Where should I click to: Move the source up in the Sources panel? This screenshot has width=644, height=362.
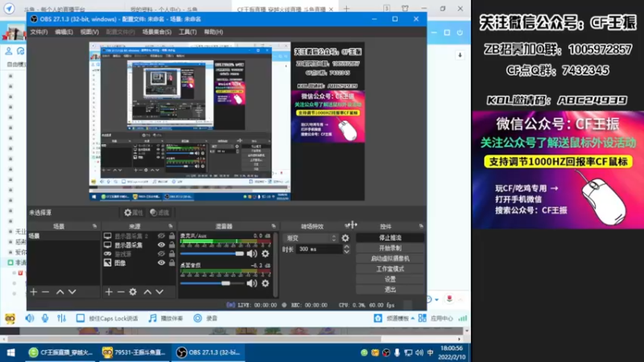click(x=147, y=292)
